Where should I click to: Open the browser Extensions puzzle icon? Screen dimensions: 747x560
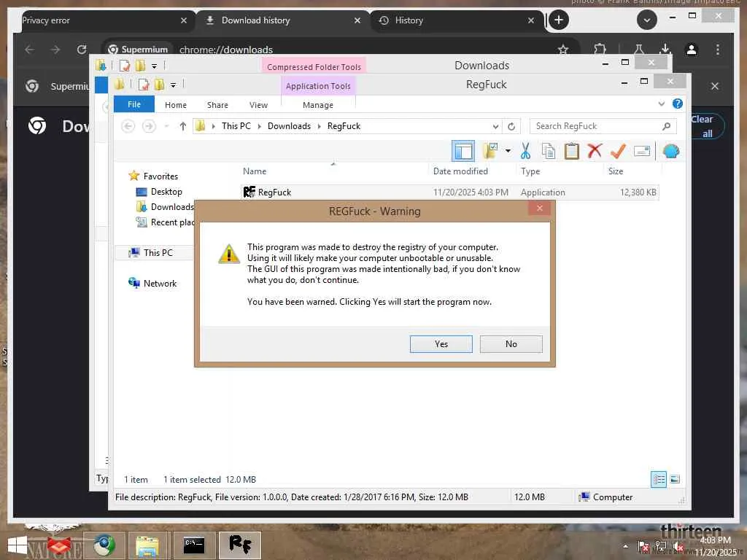[x=600, y=50]
